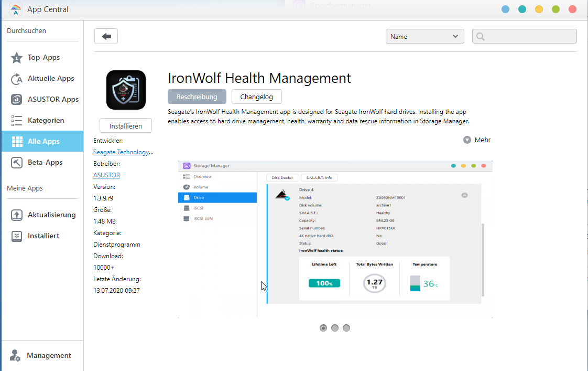Switch to the Beschreibung tab

[197, 97]
